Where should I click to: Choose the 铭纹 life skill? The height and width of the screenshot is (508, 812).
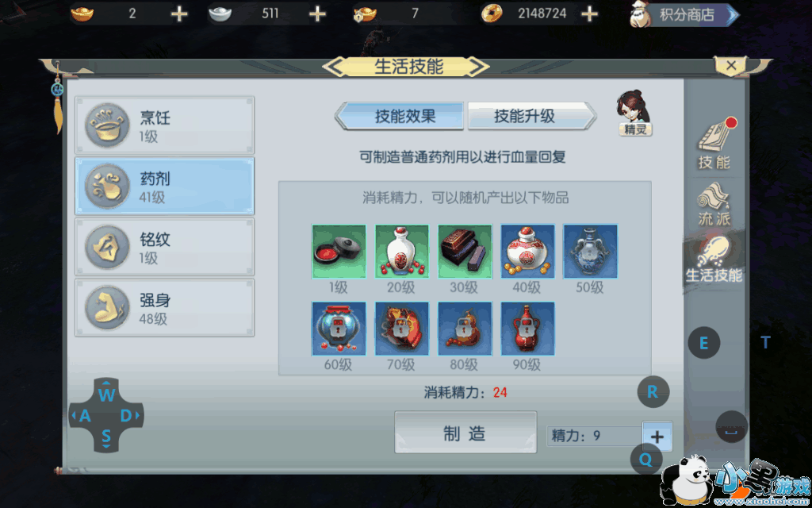click(x=165, y=247)
